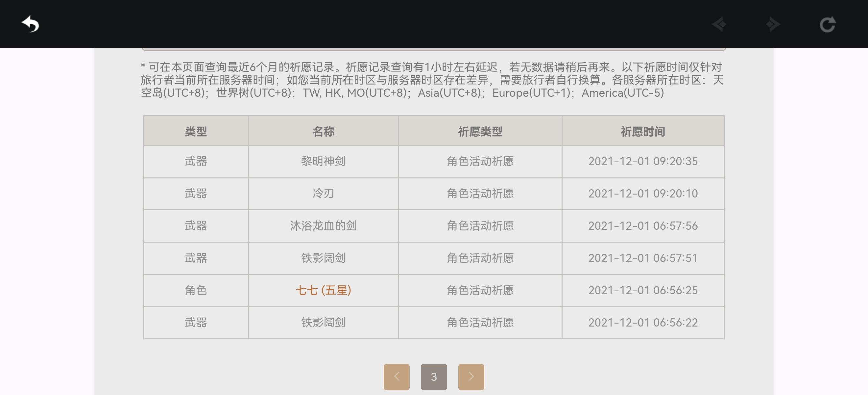Click the timestamp 2021-12-01 06:57:51
868x395 pixels.
(642, 258)
